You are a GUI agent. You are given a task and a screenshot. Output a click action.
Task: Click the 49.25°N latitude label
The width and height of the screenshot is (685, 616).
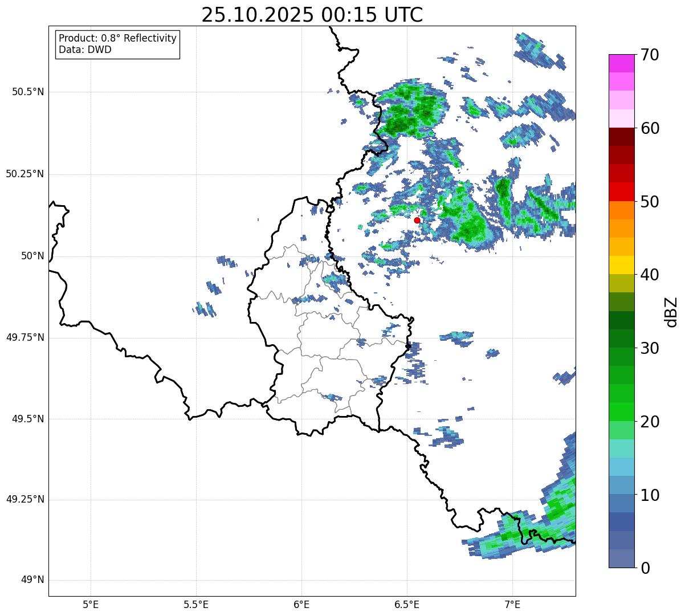coord(25,499)
